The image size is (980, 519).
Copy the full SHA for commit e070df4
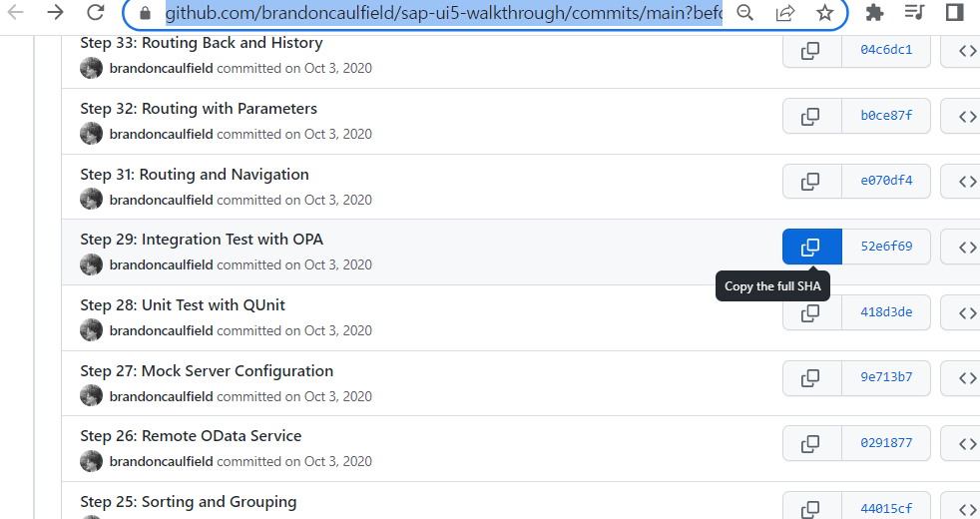812,181
